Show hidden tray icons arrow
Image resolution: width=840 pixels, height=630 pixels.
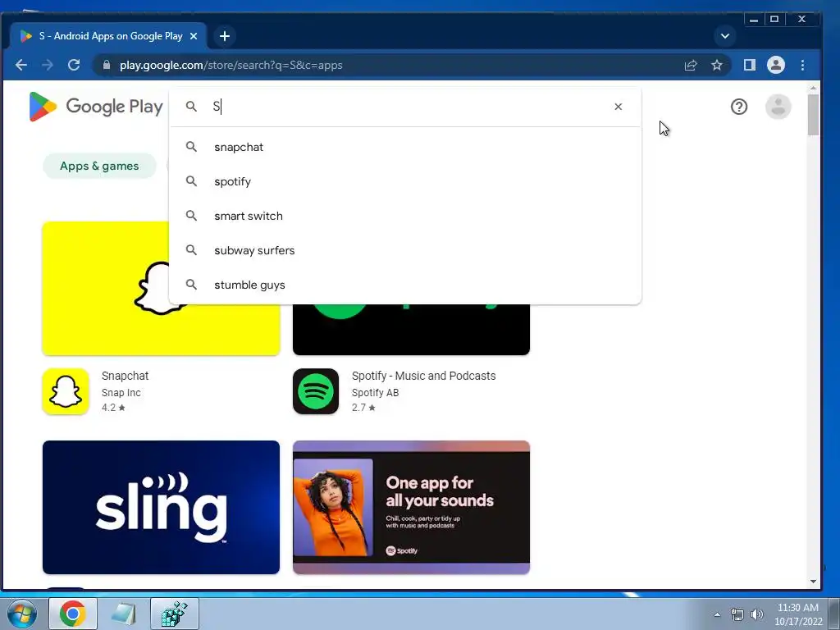coord(717,614)
